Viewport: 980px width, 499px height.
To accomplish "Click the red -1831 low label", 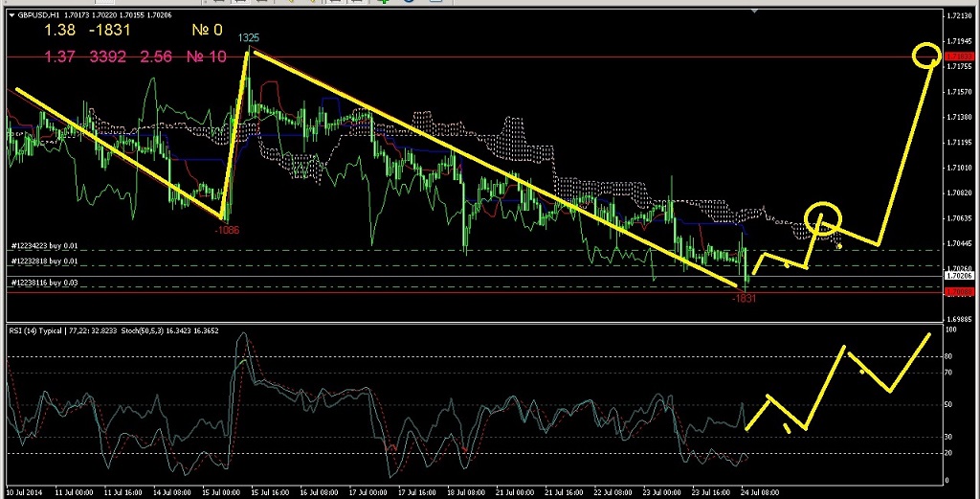I will pos(744,299).
